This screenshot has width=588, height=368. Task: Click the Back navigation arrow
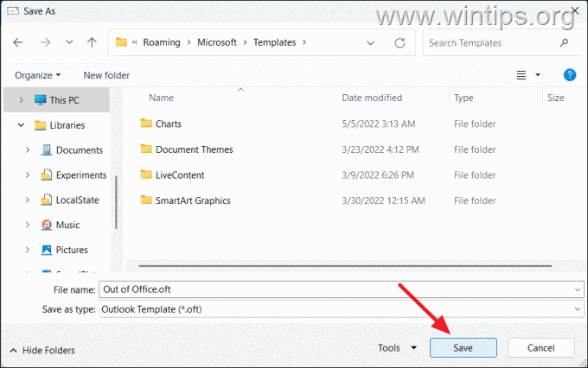(x=18, y=42)
